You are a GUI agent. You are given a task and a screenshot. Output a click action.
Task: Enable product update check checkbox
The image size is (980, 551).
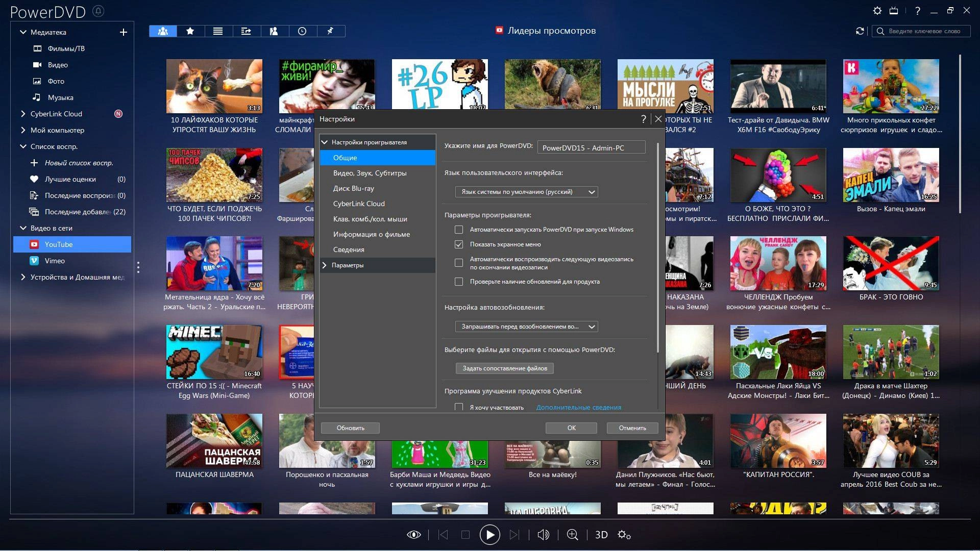459,282
